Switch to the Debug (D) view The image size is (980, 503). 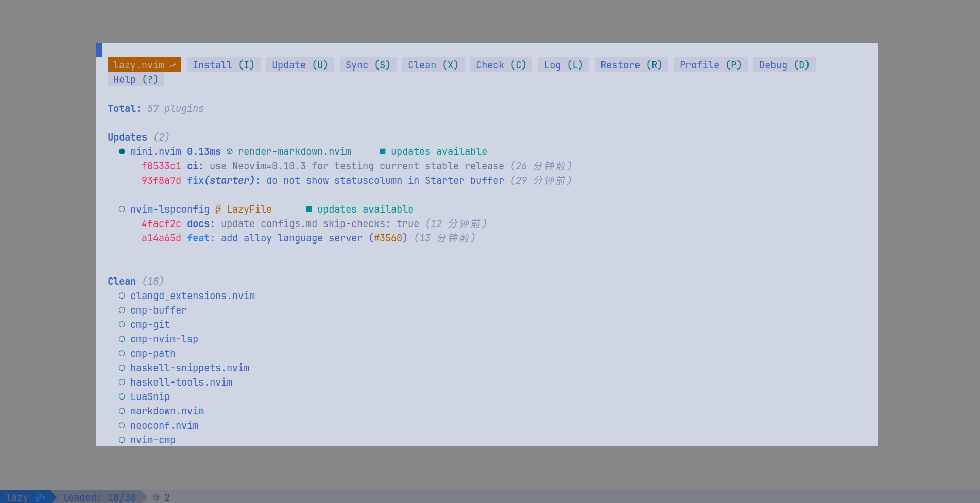784,65
